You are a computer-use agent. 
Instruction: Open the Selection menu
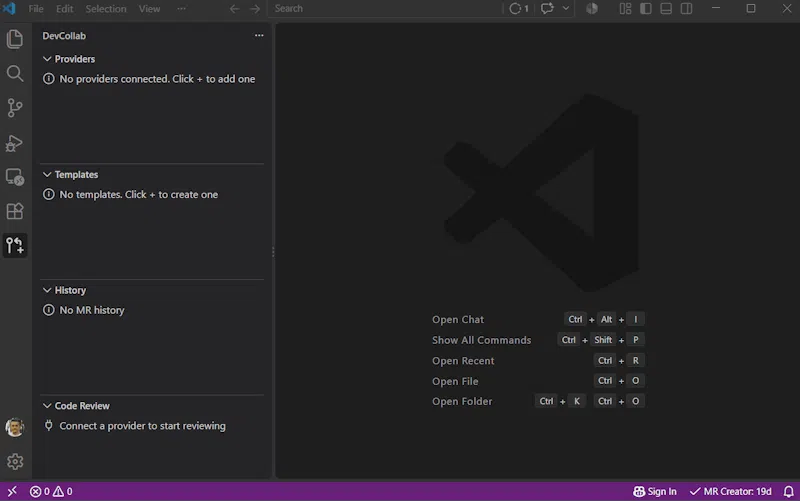pos(106,9)
